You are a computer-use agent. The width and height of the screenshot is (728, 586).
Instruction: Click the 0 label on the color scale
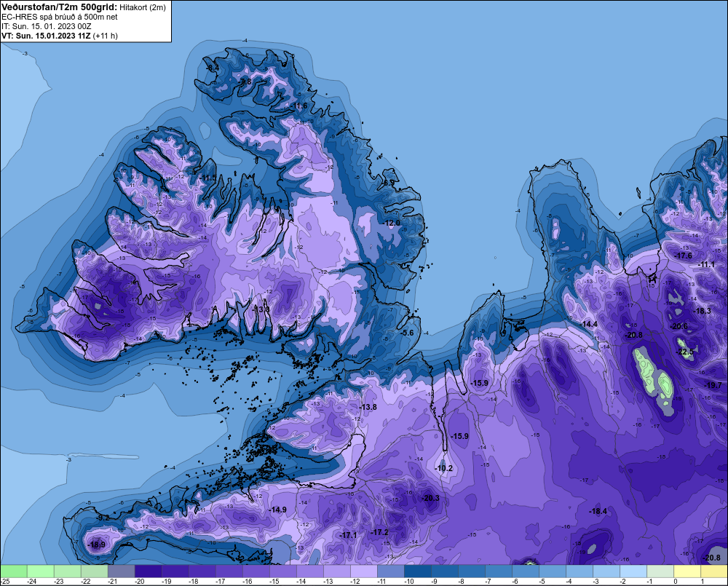click(x=676, y=582)
